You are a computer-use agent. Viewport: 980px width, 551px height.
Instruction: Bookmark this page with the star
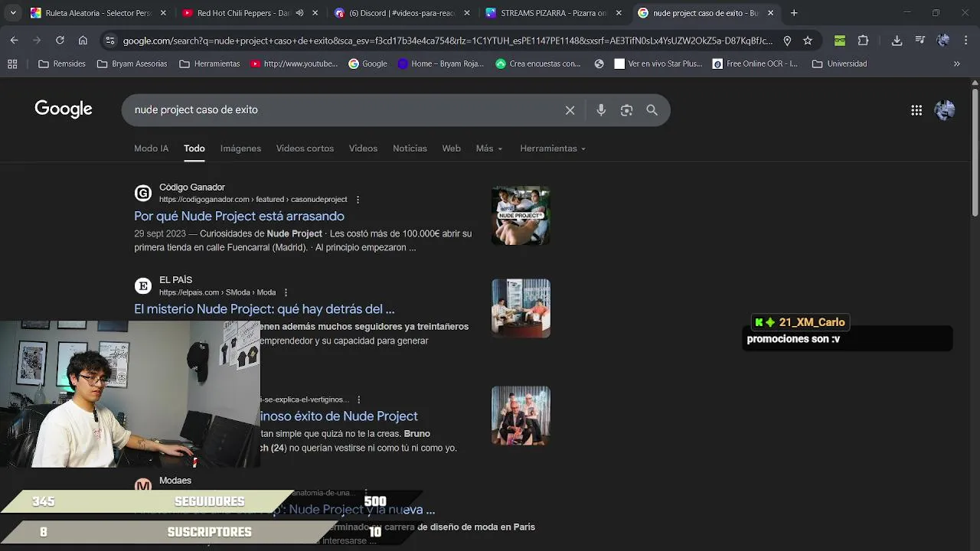(x=807, y=41)
